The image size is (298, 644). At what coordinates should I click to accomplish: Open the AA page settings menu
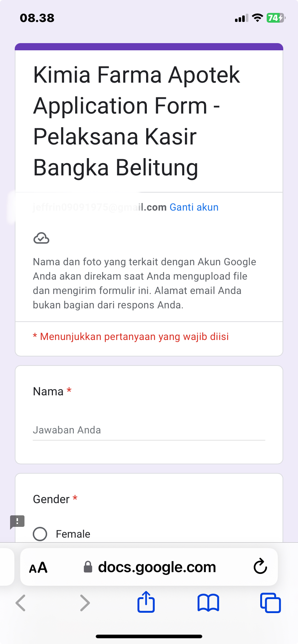[38, 567]
